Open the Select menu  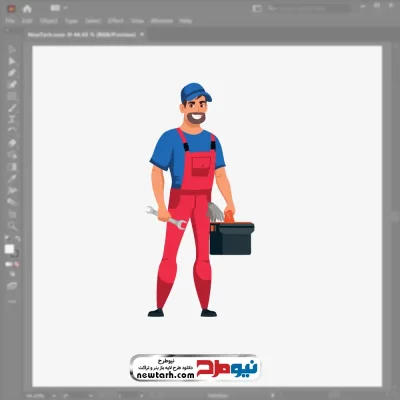[93, 21]
